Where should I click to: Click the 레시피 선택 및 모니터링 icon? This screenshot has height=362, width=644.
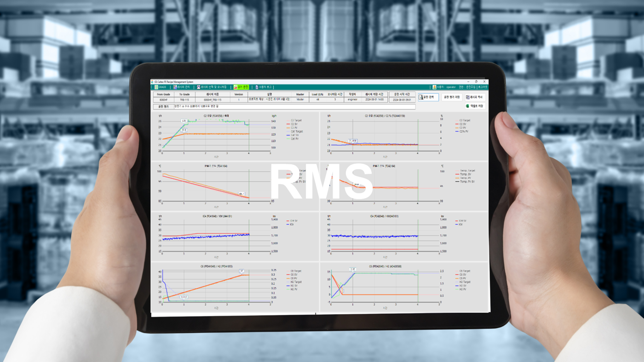click(x=199, y=87)
